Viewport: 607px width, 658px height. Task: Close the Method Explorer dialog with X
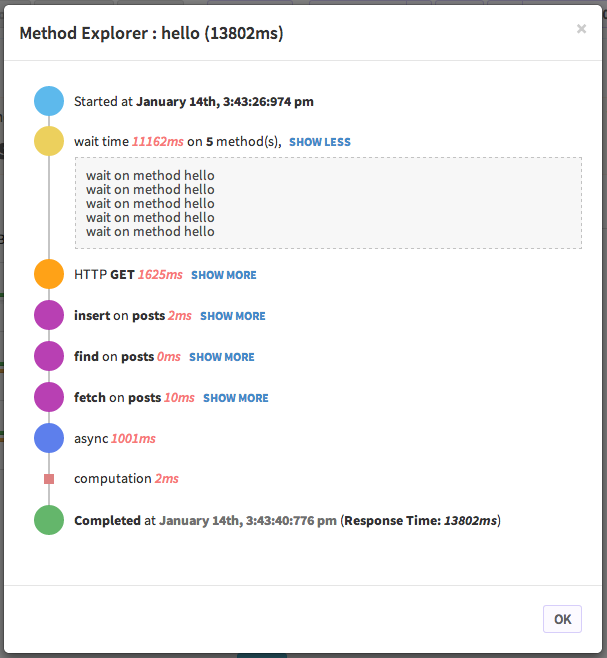[581, 30]
